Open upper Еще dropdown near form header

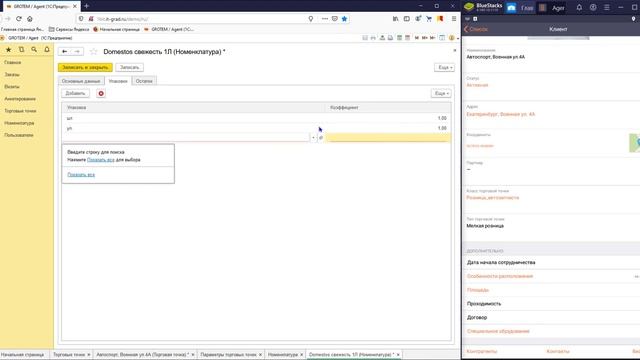tap(444, 67)
